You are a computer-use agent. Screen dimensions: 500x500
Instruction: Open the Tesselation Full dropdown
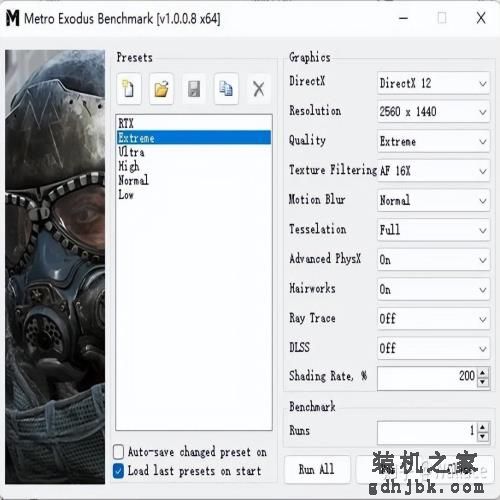433,230
